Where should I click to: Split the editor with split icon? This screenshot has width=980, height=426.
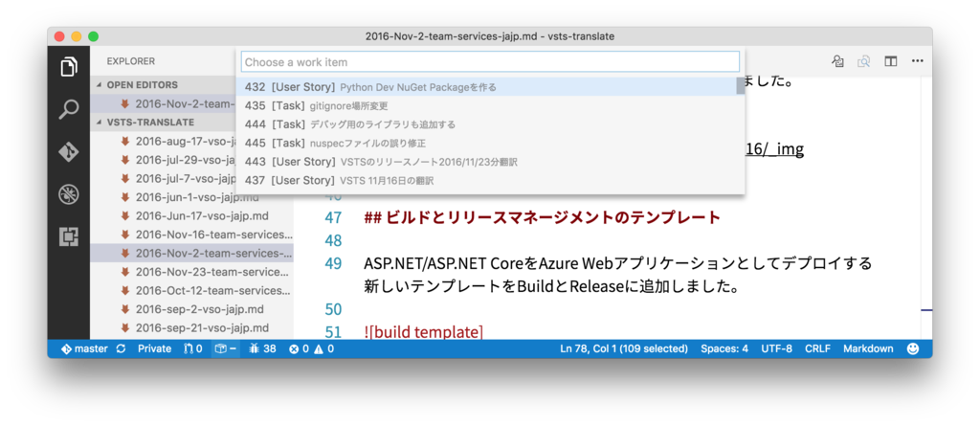click(891, 61)
